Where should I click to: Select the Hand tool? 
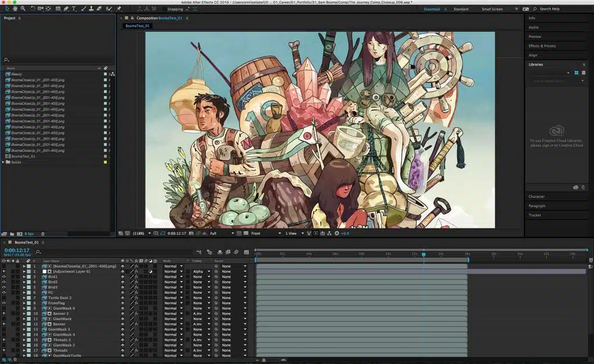point(16,9)
